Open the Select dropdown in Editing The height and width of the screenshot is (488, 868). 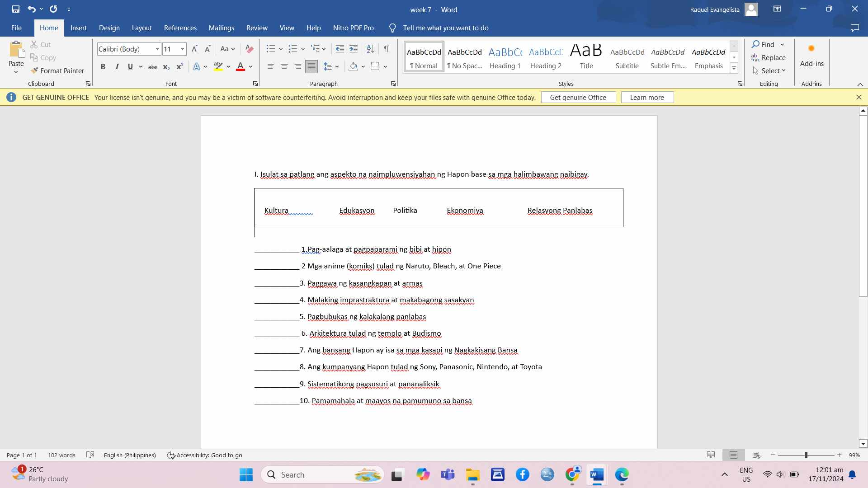tap(769, 71)
